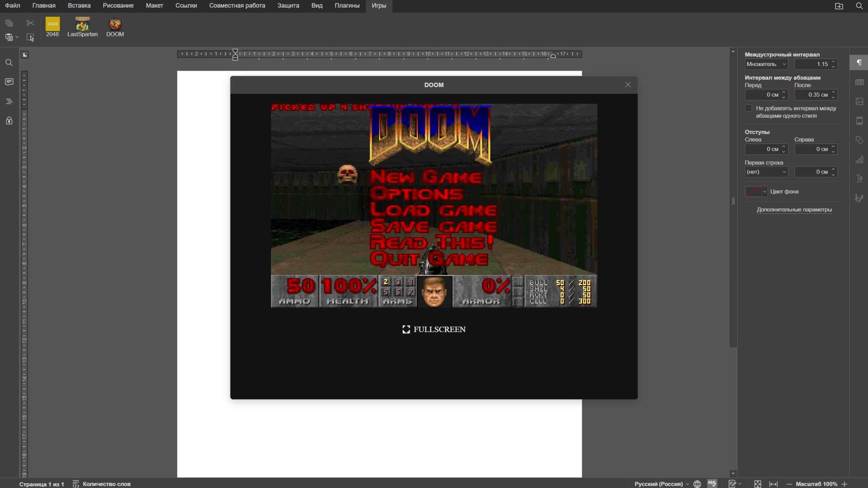The width and height of the screenshot is (868, 488).
Task: Click the search magnifier in title bar
Action: tap(859, 6)
